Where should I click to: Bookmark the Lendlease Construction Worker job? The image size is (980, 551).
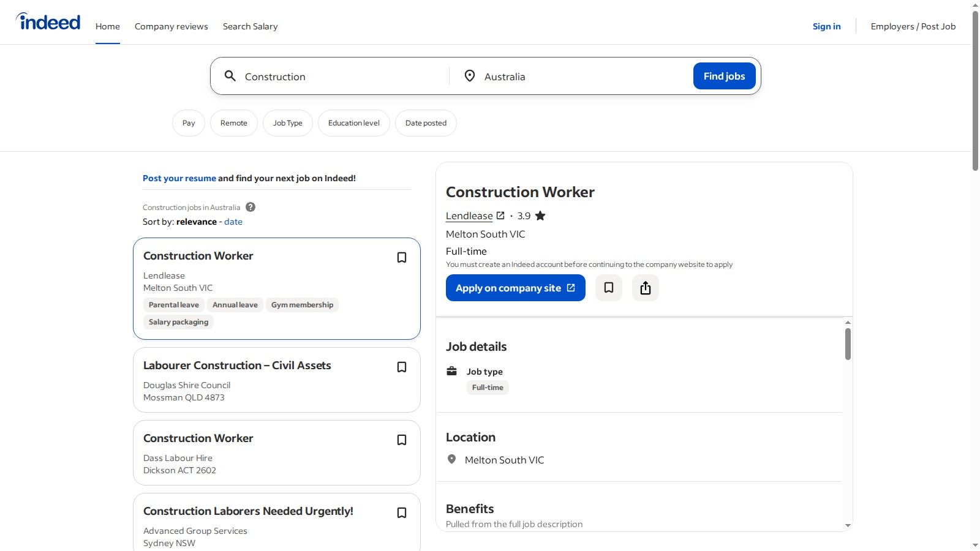[402, 258]
